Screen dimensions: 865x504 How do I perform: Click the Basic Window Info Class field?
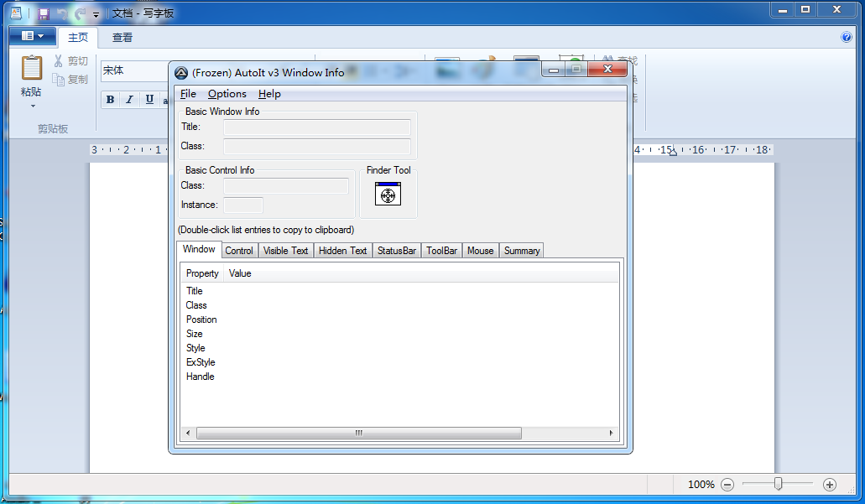[x=316, y=146]
